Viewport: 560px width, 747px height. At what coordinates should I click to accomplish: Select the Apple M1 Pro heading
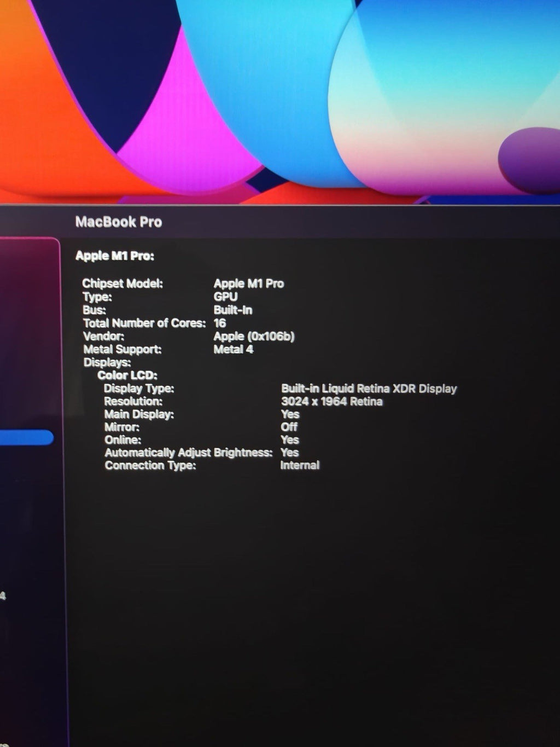click(115, 256)
